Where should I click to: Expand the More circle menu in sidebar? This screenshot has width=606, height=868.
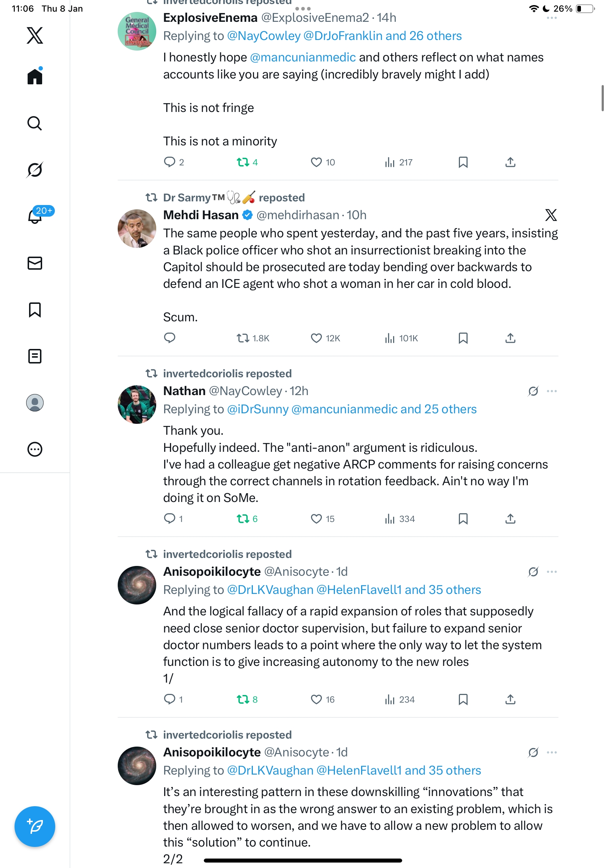pyautogui.click(x=35, y=449)
